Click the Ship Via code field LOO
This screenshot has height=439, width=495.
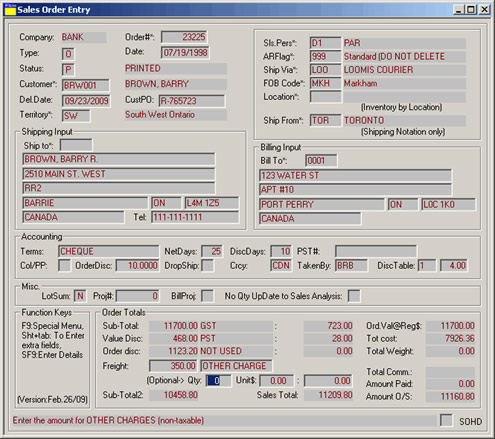(326, 70)
